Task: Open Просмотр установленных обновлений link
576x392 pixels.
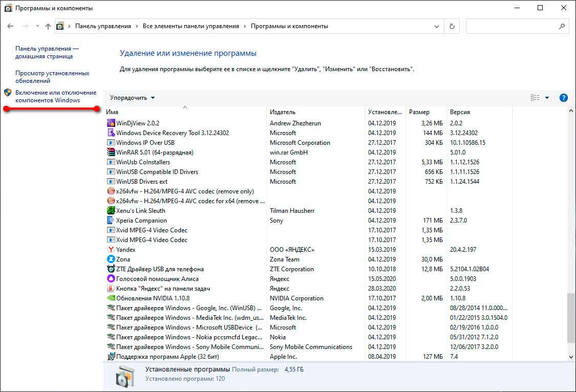Action: click(52, 77)
